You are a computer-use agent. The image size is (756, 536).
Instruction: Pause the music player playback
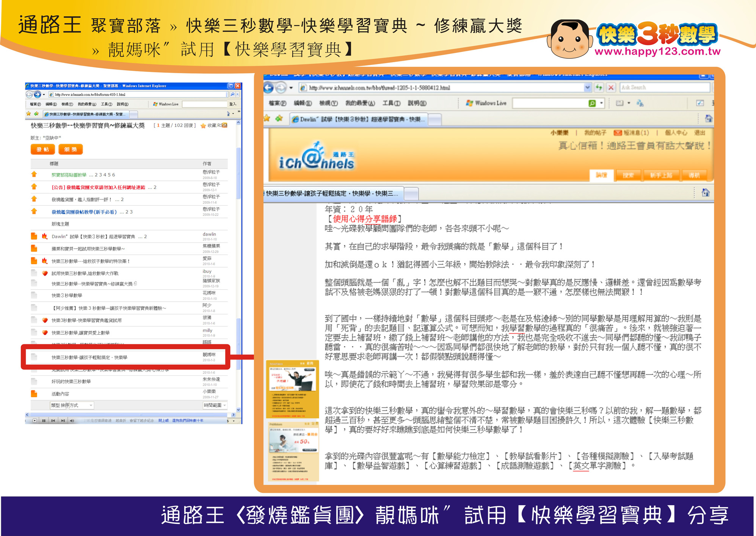tap(44, 421)
